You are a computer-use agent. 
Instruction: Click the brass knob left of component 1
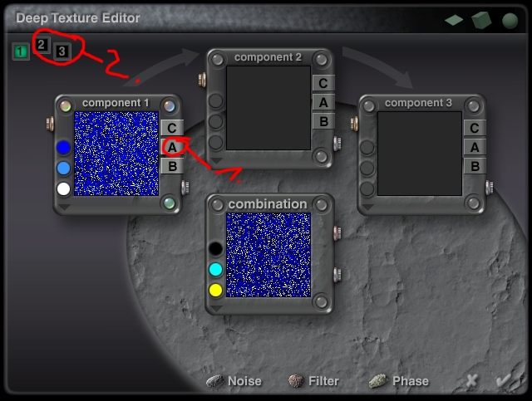[50, 124]
